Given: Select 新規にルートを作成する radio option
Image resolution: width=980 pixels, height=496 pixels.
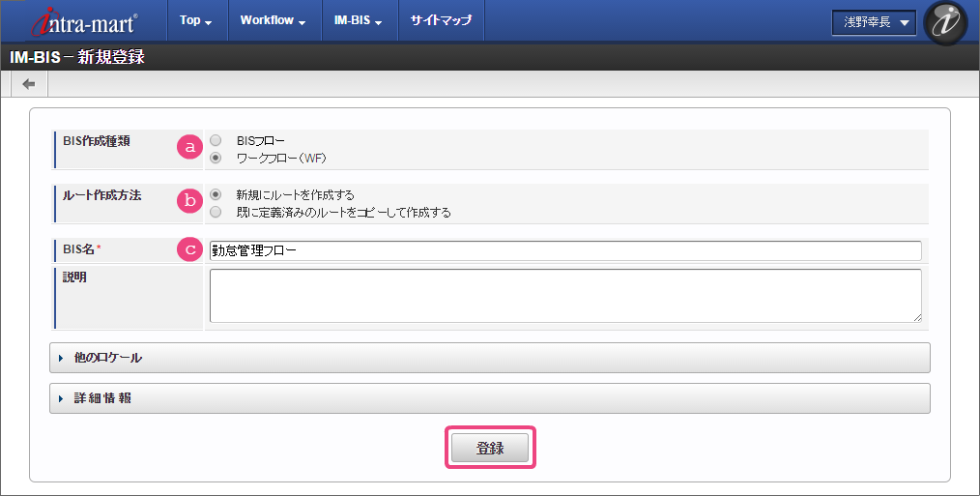Looking at the screenshot, I should click(x=216, y=195).
